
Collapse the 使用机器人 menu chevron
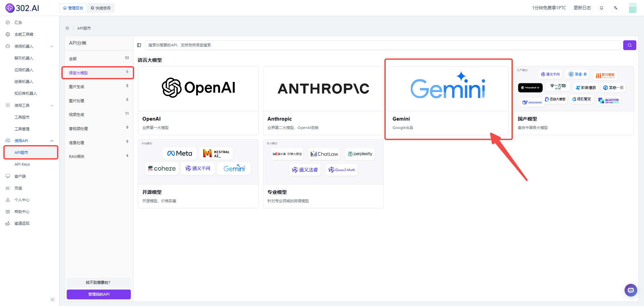52,46
